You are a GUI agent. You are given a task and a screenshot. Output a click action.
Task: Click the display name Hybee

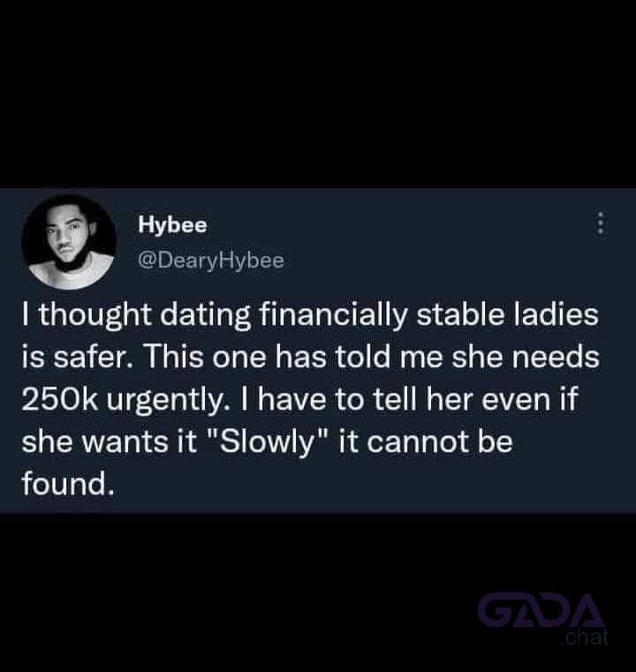[172, 224]
